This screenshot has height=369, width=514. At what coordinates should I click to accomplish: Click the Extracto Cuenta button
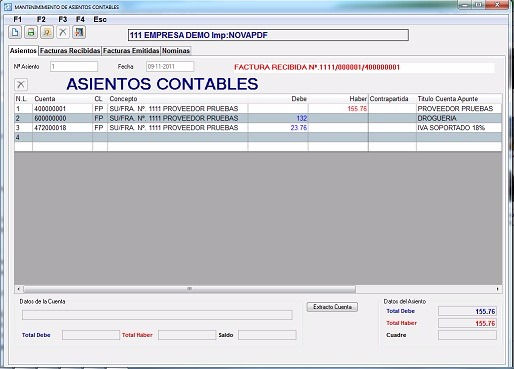pos(332,307)
